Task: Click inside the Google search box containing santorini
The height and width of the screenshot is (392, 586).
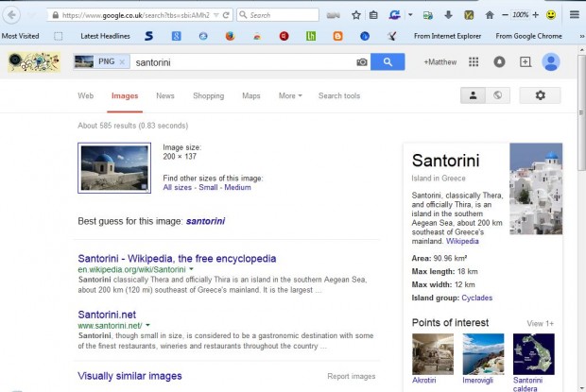Action: click(242, 62)
